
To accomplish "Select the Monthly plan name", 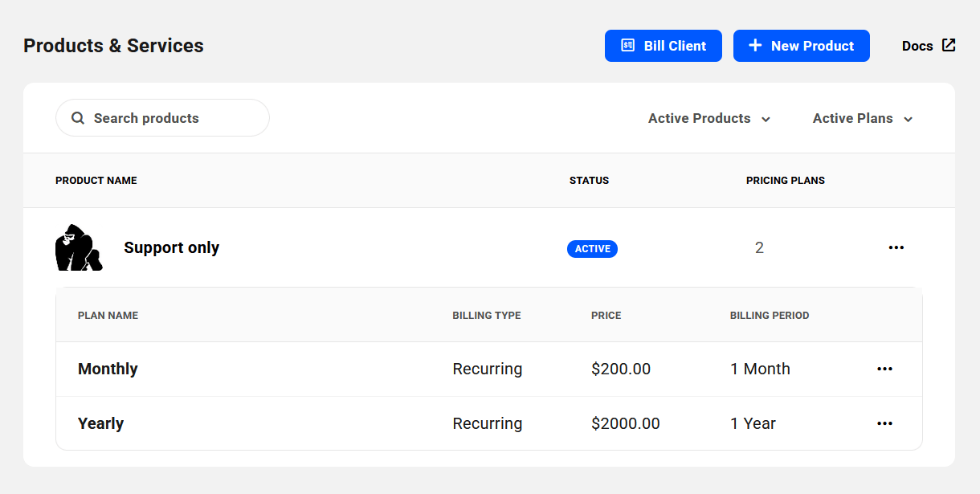I will click(x=108, y=369).
